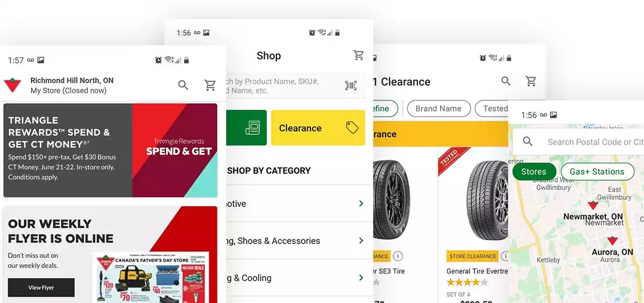
Task: Open search on the Richmond Hill home screen
Action: [183, 85]
